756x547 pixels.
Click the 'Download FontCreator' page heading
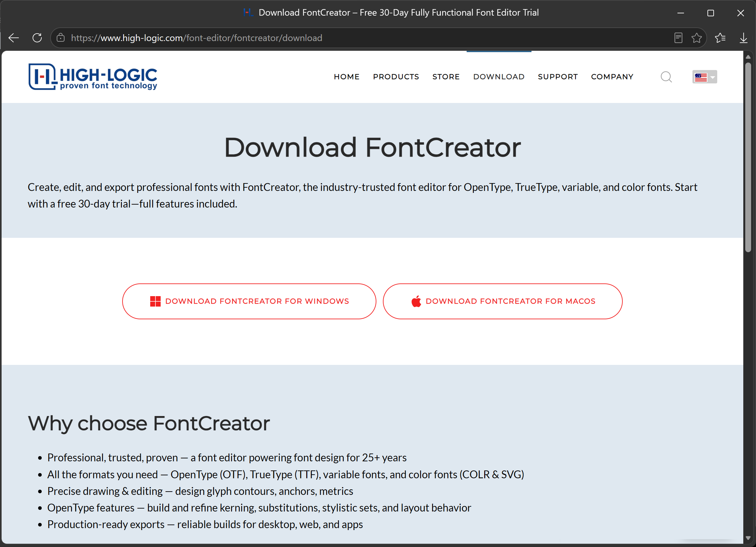(372, 148)
